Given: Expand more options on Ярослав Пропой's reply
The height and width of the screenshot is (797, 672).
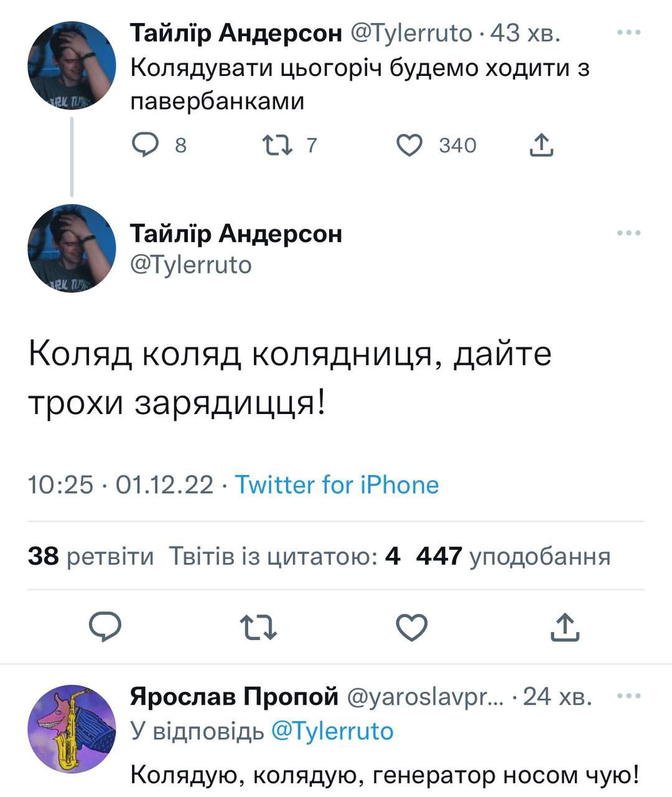Looking at the screenshot, I should pyautogui.click(x=628, y=696).
